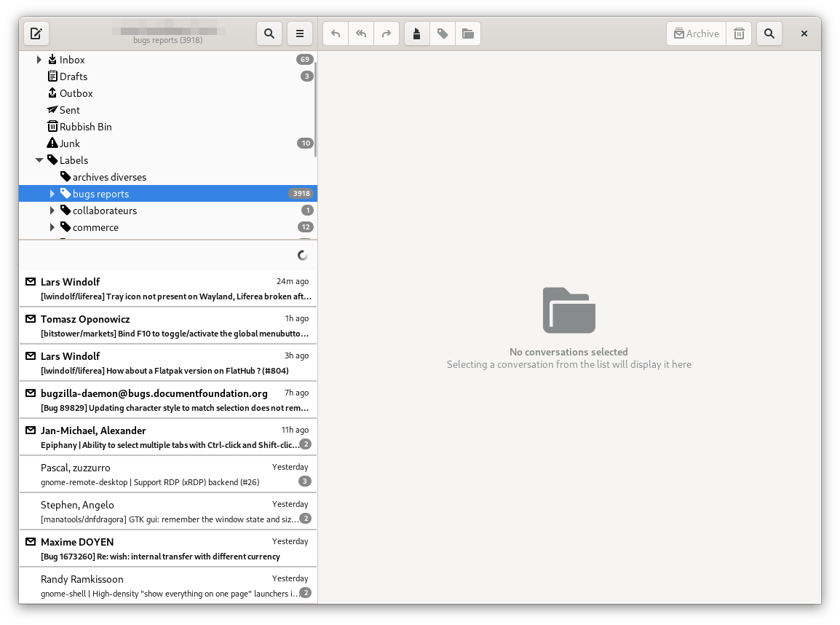Flag the conversation as important
Image resolution: width=840 pixels, height=625 pixels.
pyautogui.click(x=416, y=34)
